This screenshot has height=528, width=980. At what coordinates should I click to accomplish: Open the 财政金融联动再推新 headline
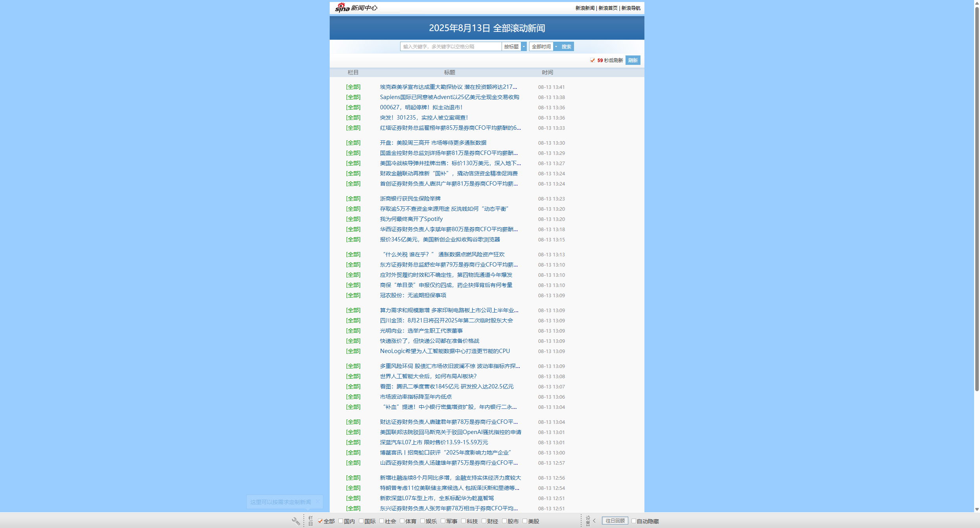coord(449,173)
